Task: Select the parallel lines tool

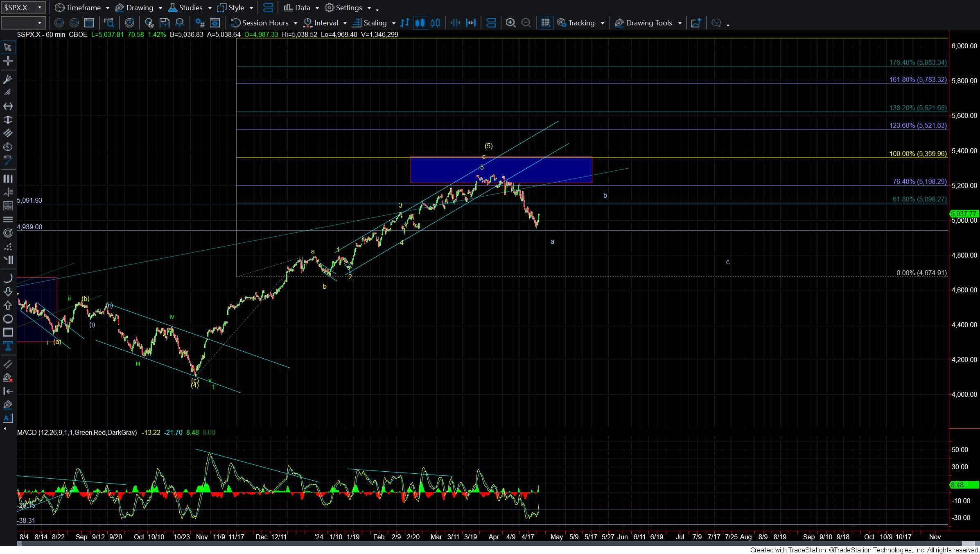Action: coord(8,133)
